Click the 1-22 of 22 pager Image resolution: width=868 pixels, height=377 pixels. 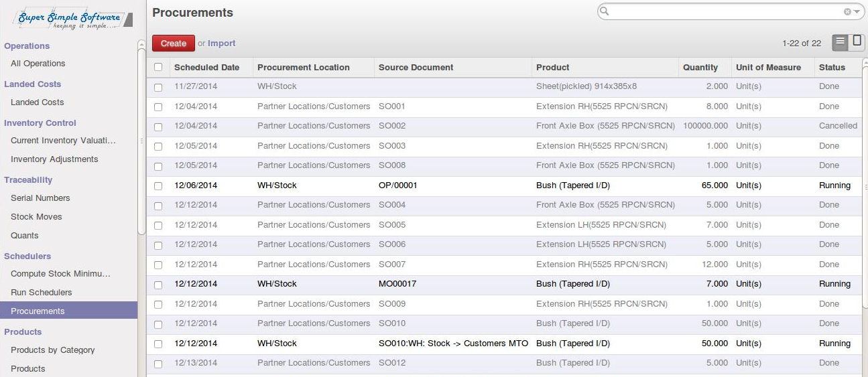click(x=802, y=44)
